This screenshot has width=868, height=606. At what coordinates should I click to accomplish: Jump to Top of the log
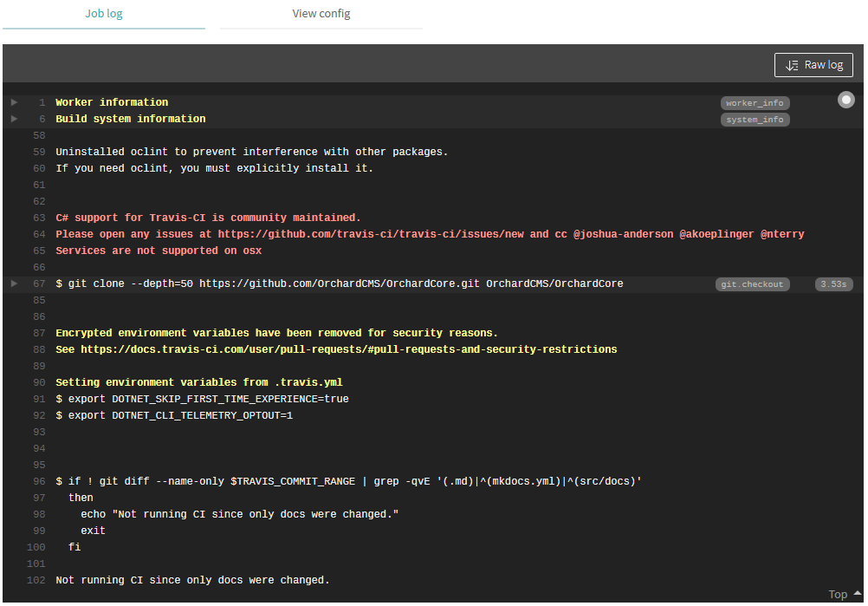pyautogui.click(x=838, y=595)
